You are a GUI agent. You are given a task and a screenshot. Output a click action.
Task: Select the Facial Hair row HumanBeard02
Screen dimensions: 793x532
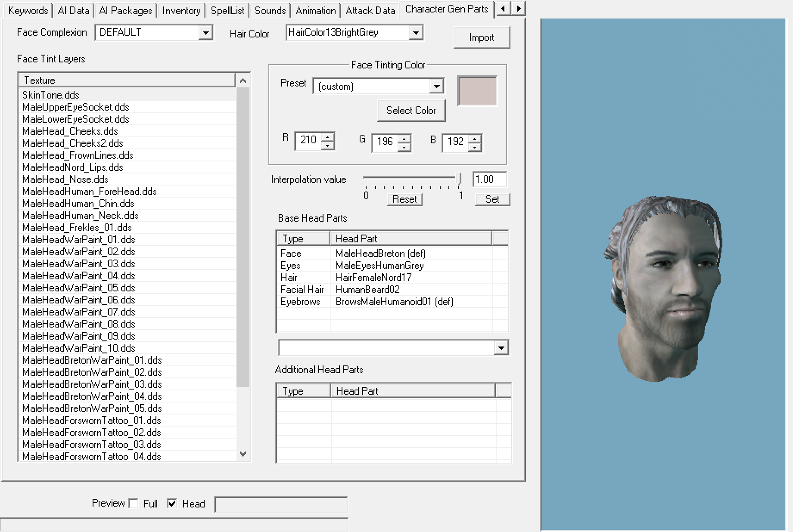coord(392,290)
